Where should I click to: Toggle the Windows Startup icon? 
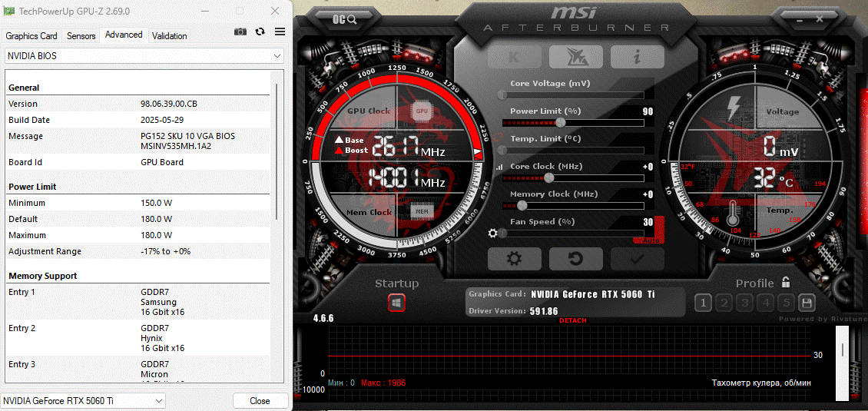(x=397, y=303)
